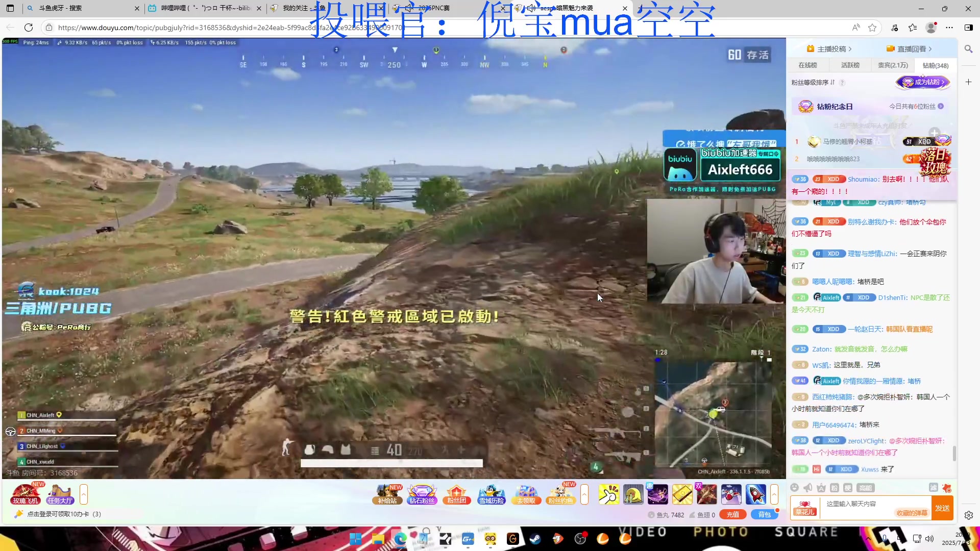Click the Windows Start button
Screen dimensions: 980x551
355,539
